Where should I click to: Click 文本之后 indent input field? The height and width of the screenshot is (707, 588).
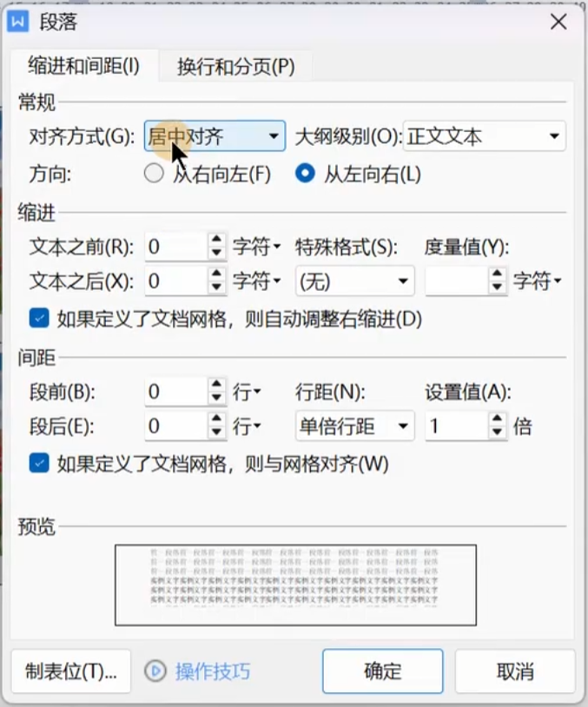click(x=177, y=281)
